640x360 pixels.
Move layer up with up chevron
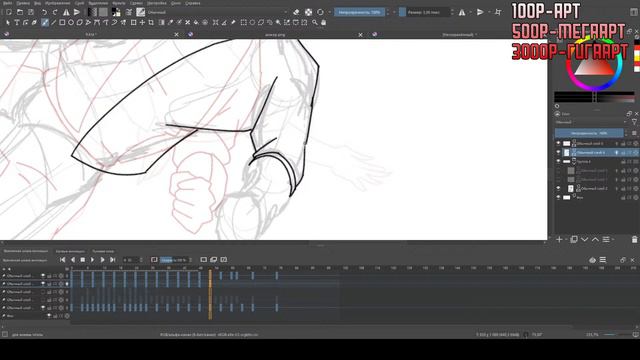click(x=595, y=240)
